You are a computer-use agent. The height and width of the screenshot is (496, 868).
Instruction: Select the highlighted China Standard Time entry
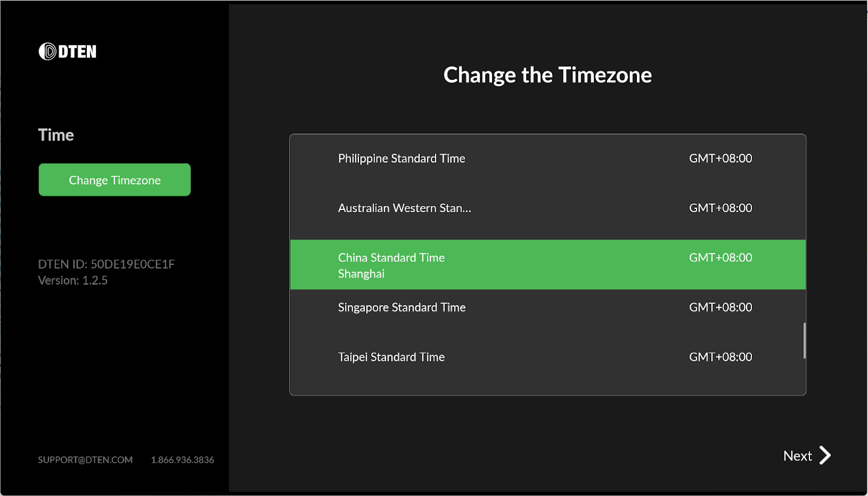[548, 264]
